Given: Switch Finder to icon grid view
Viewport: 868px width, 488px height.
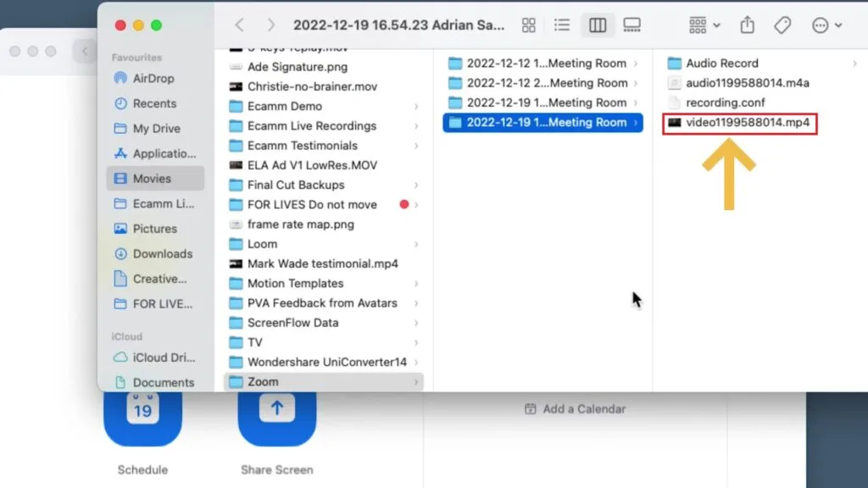Looking at the screenshot, I should point(528,25).
